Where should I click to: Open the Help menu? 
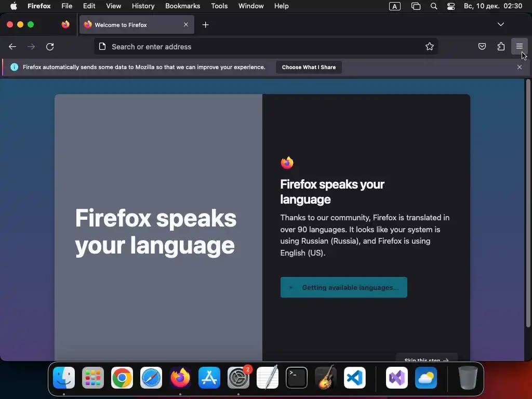[x=281, y=6]
